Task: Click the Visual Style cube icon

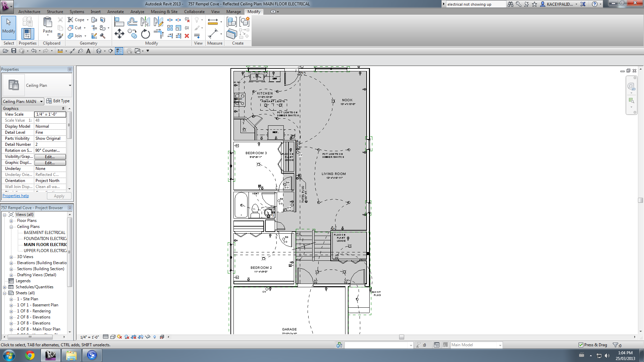Action: click(x=113, y=337)
